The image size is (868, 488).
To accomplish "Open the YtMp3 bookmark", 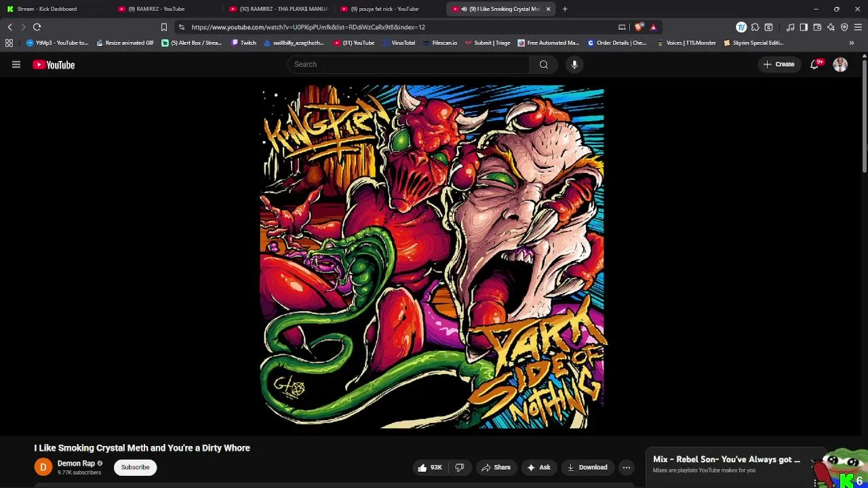I will pos(57,43).
